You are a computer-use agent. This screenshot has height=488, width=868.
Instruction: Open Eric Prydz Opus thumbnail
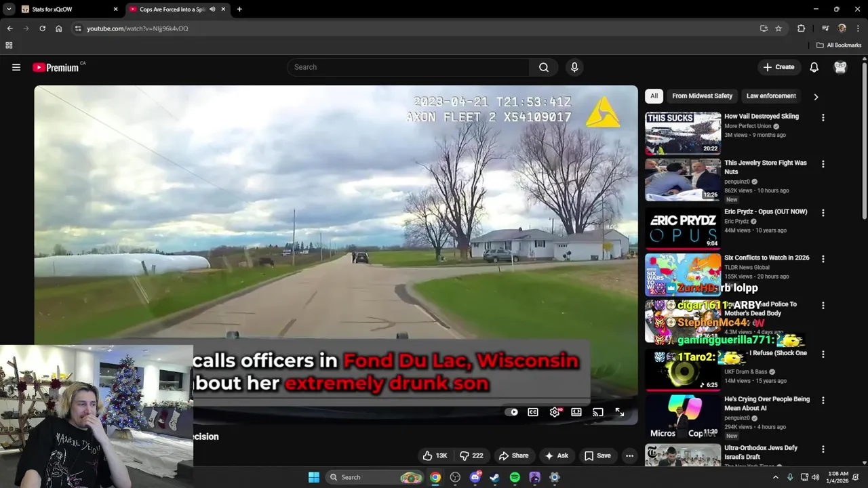click(x=683, y=228)
